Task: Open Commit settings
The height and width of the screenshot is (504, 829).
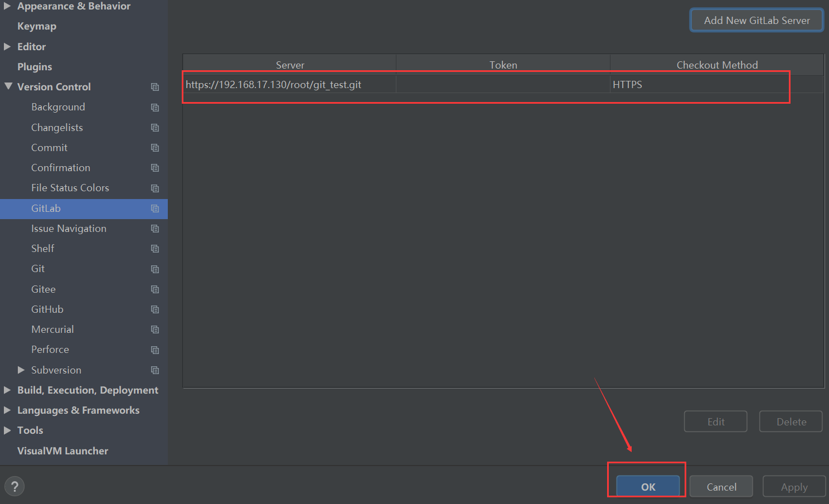Action: pyautogui.click(x=49, y=148)
